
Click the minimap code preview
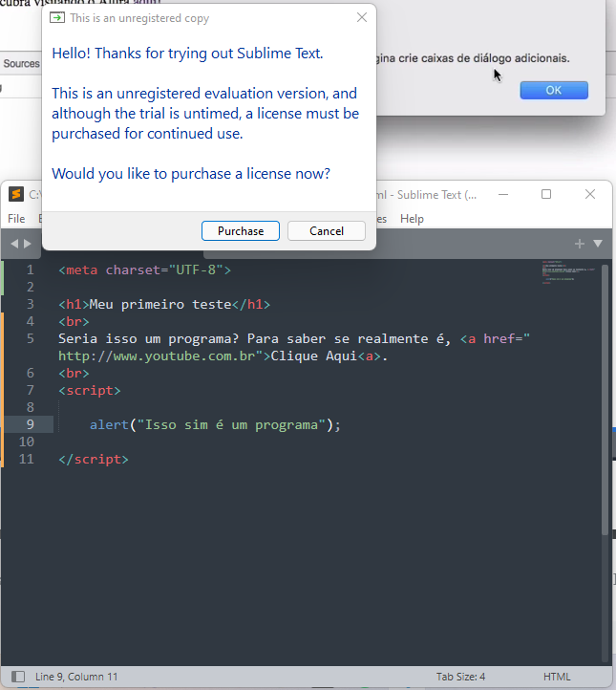[568, 272]
